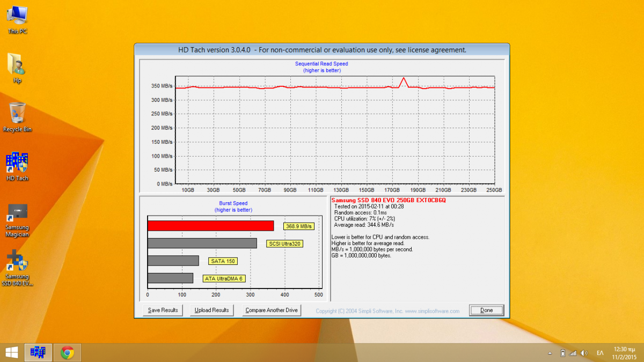Click the Compare Another Drive button
The image size is (644, 362).
pyautogui.click(x=271, y=310)
